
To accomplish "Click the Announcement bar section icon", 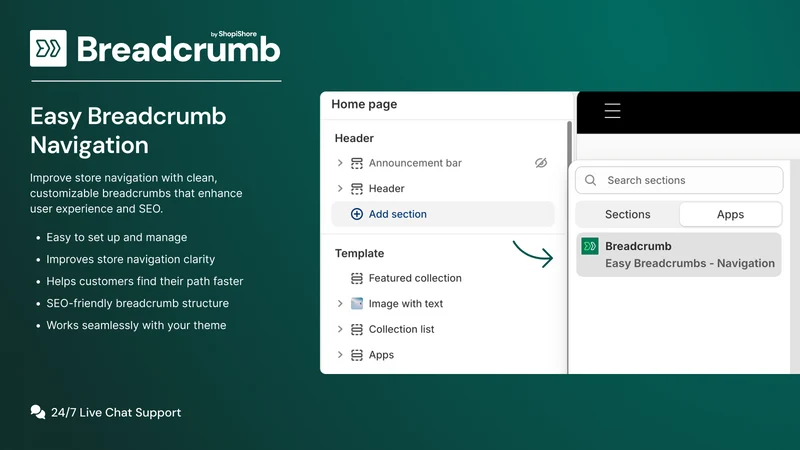I will [x=357, y=163].
